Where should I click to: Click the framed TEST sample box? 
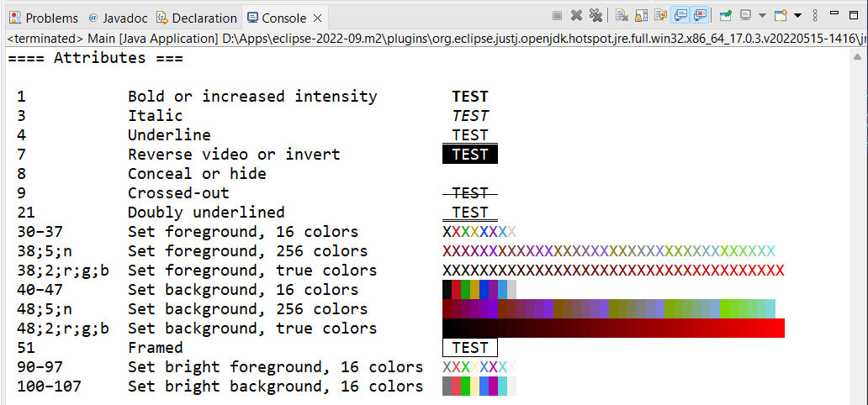pyautogui.click(x=470, y=348)
